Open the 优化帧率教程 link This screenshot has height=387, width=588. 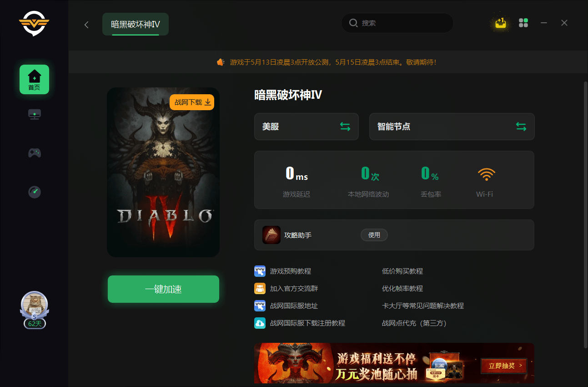coord(402,288)
